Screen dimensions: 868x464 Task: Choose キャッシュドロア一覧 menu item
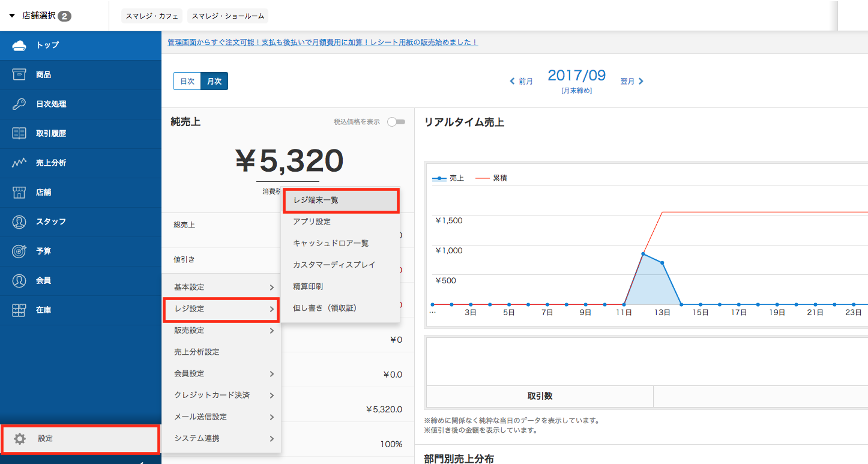point(331,243)
